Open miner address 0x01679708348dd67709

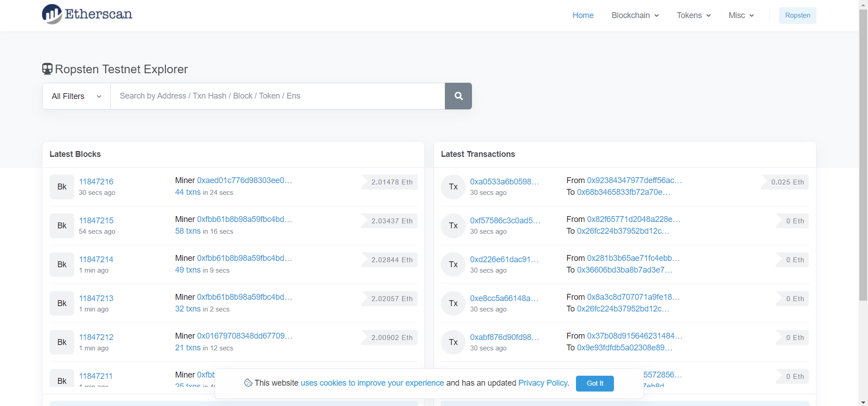pos(245,336)
